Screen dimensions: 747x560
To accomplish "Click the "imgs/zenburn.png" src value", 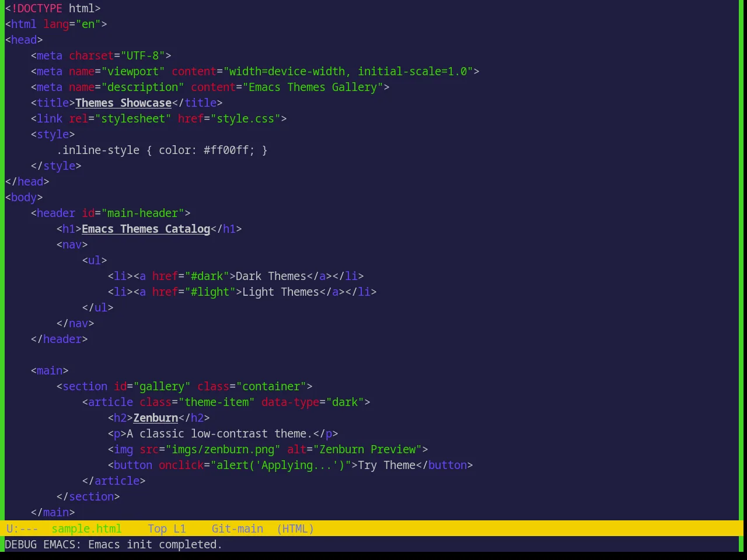I will coord(223,449).
